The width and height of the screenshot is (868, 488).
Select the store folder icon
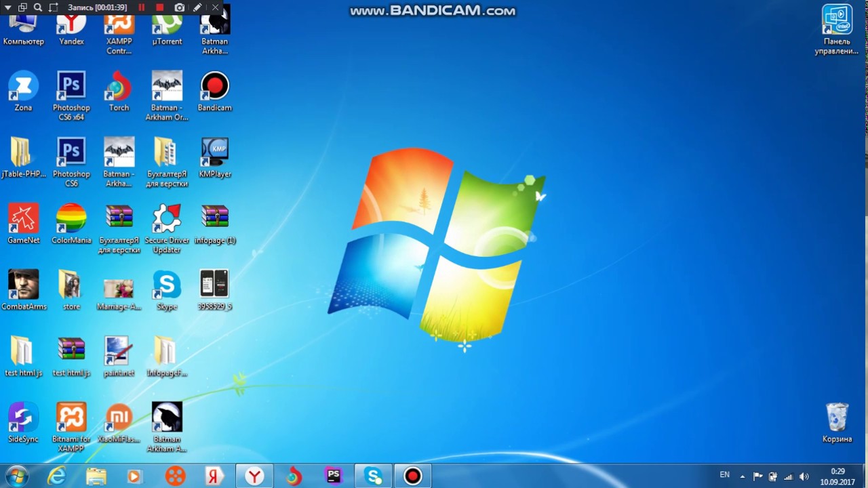pyautogui.click(x=71, y=291)
